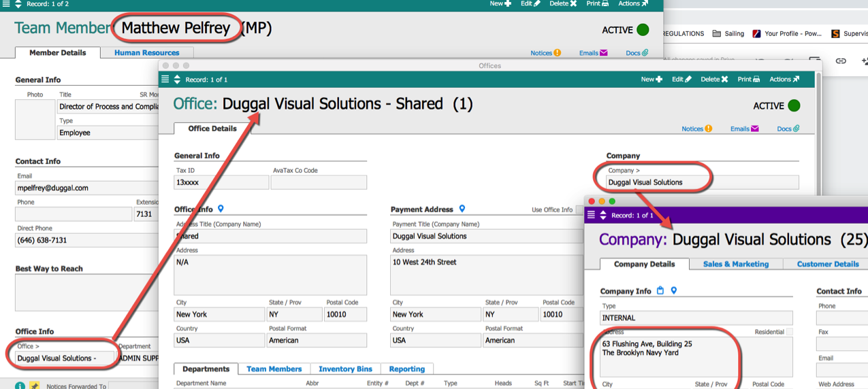Image resolution: width=868 pixels, height=389 pixels.
Task: Click the Direct Phone field
Action: 87,240
